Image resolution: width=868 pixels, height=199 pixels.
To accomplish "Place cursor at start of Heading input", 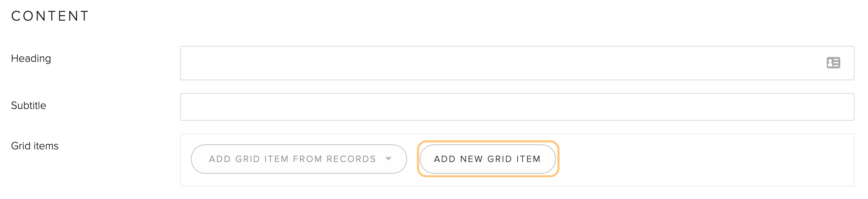I will 187,63.
